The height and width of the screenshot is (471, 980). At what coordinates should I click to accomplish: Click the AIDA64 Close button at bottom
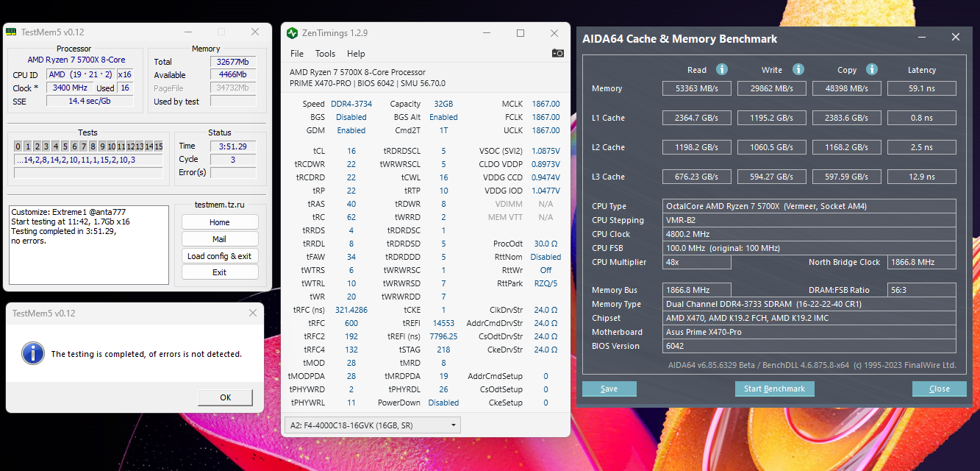coord(940,389)
